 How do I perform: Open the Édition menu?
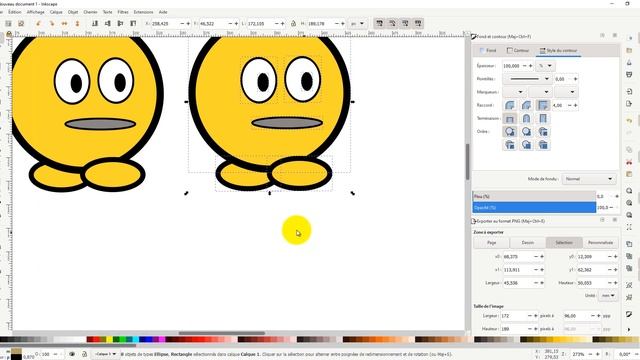(x=14, y=12)
